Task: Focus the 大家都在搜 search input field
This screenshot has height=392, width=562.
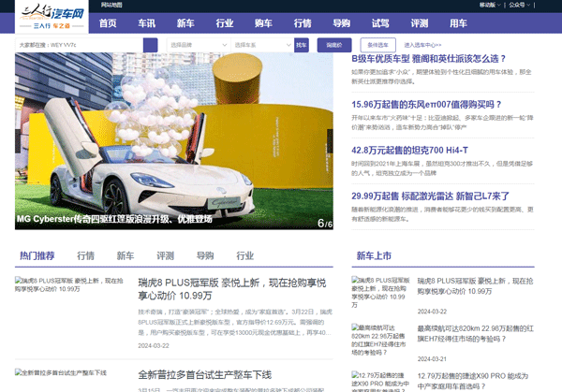Action: [x=80, y=45]
